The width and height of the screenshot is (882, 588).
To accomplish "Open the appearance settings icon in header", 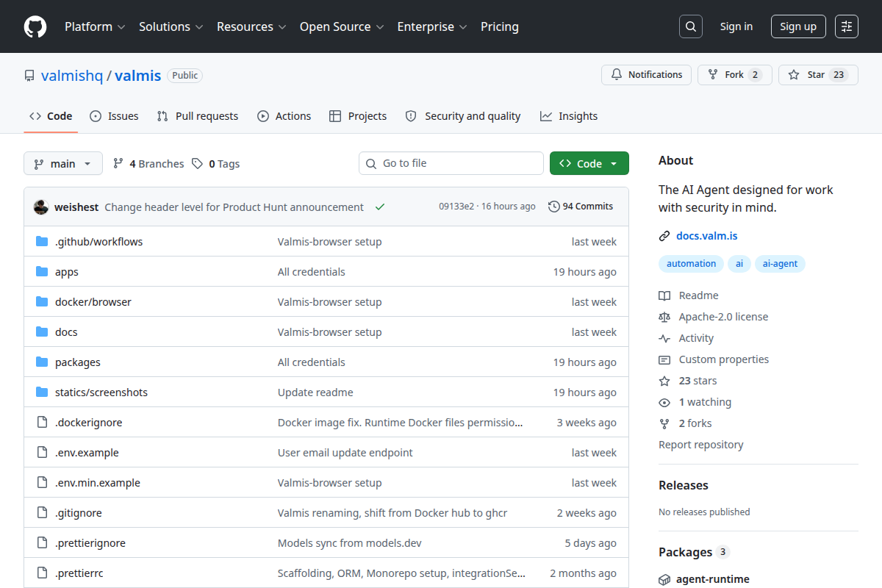I will (847, 26).
